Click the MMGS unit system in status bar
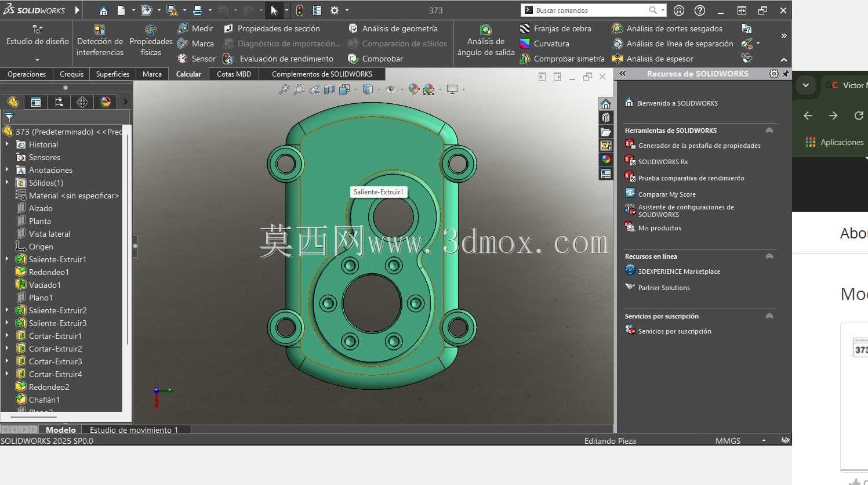This screenshot has height=485, width=868. point(728,441)
